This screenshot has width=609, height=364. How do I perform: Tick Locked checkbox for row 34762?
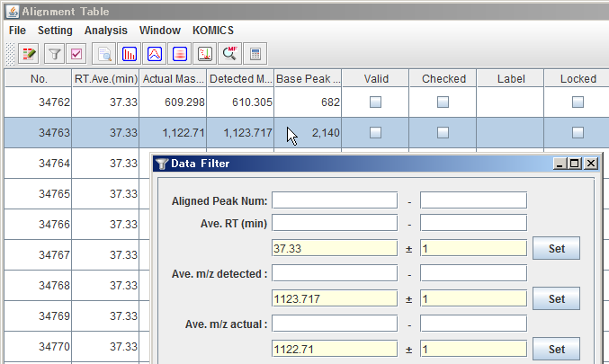coord(578,102)
